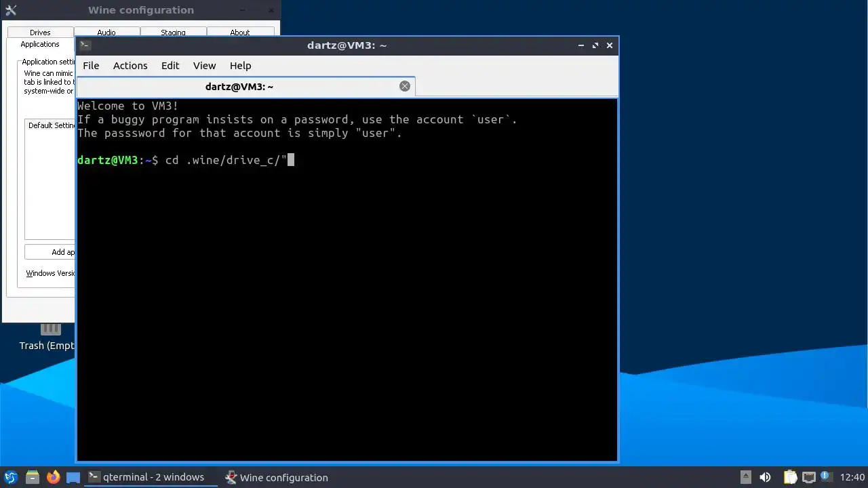This screenshot has width=868, height=488.
Task: Switch to Applications tab in Wine configuration
Action: pos(40,45)
